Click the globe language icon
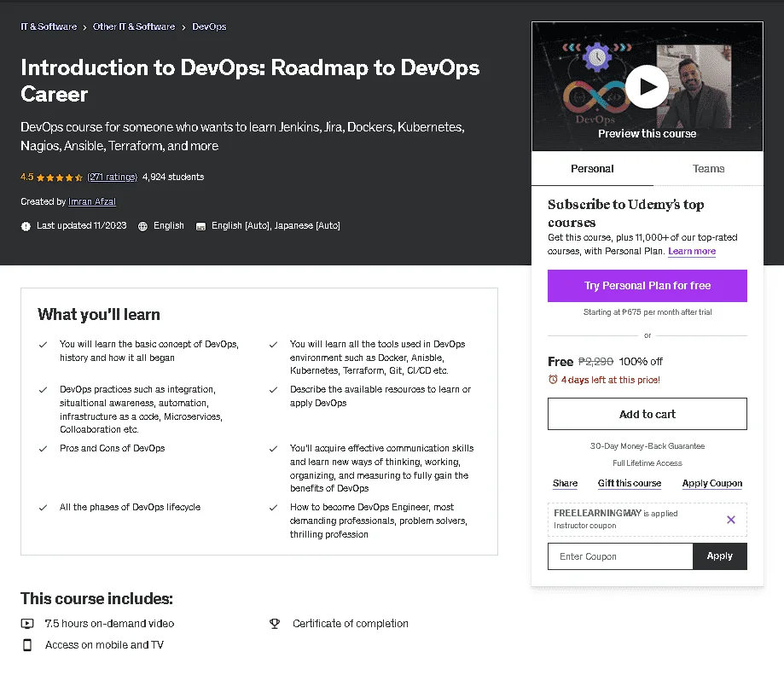This screenshot has height=675, width=784. tap(142, 226)
